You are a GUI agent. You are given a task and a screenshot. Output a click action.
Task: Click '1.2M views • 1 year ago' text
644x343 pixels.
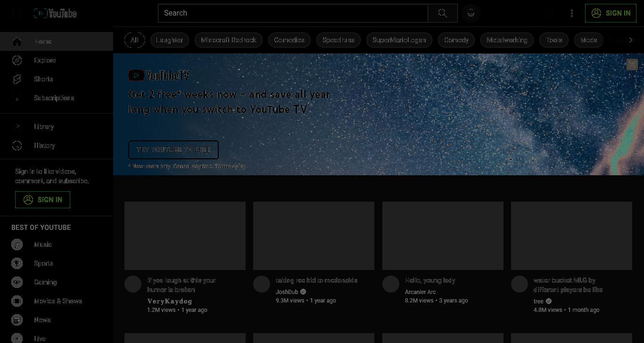coord(177,310)
